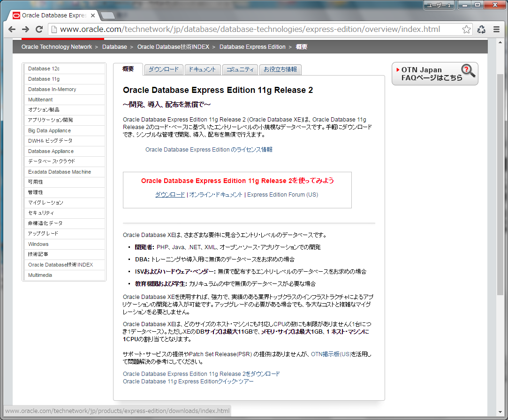Open 11g Release 2をダウンロード link
The image size is (508, 420).
pos(201,374)
